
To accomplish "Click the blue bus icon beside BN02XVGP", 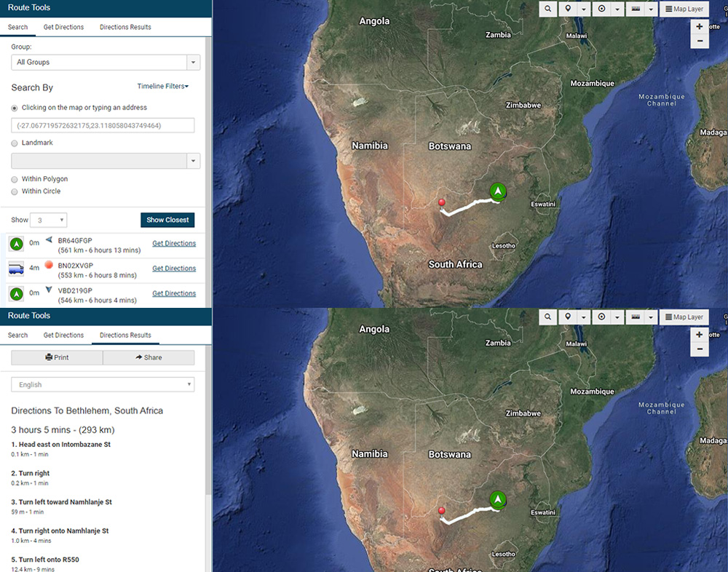I will [16, 269].
